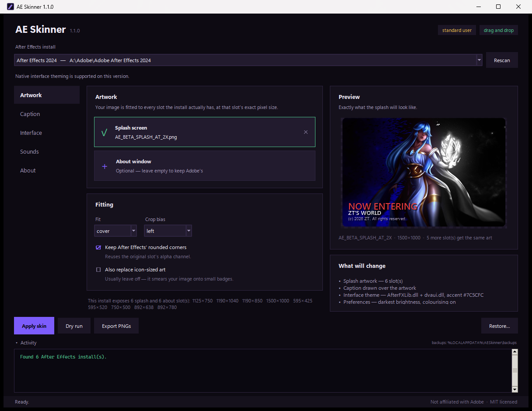Switch to the Artwork tab
Screen dimensions: 532x411
pos(47,95)
